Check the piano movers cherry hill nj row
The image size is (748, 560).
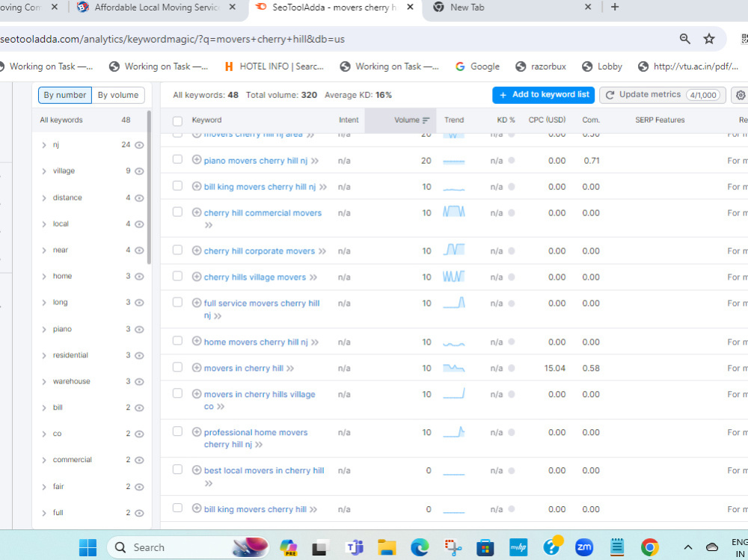tap(177, 159)
